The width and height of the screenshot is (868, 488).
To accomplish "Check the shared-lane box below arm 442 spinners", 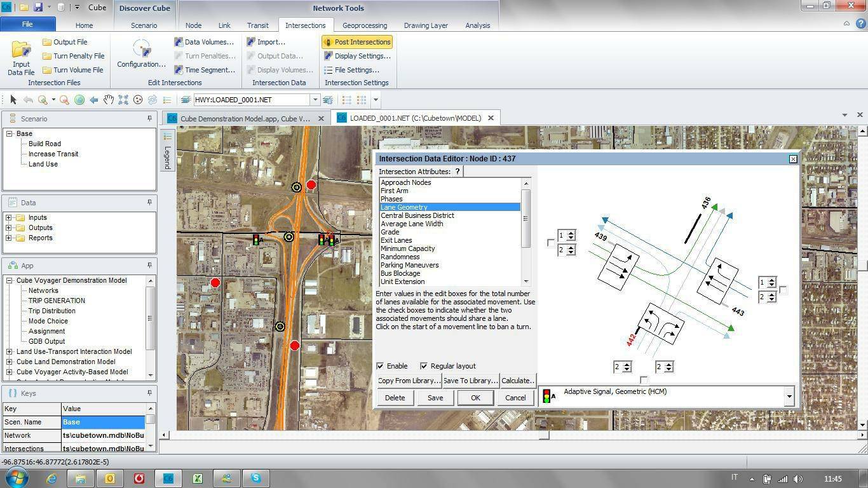I will (x=644, y=380).
